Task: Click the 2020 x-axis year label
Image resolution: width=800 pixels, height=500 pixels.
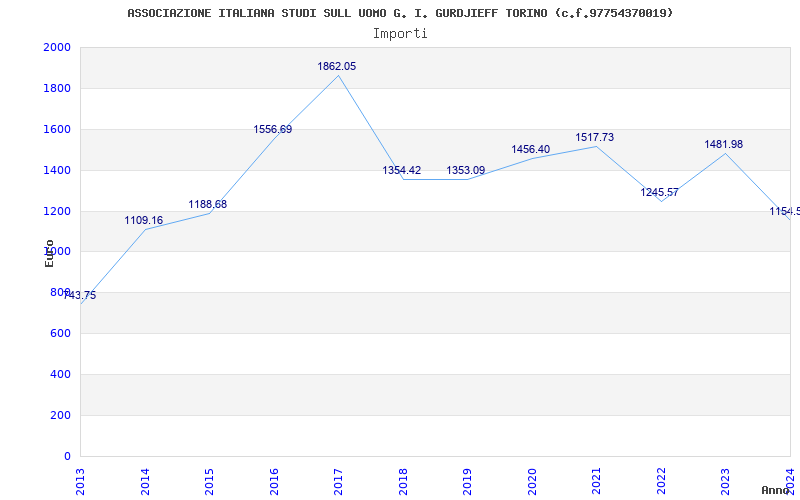Action: pos(532,481)
